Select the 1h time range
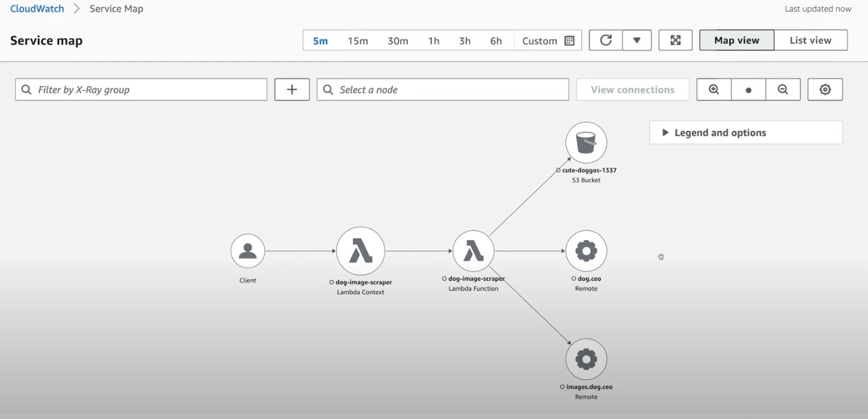Viewport: 868px width, 419px height. click(x=433, y=40)
